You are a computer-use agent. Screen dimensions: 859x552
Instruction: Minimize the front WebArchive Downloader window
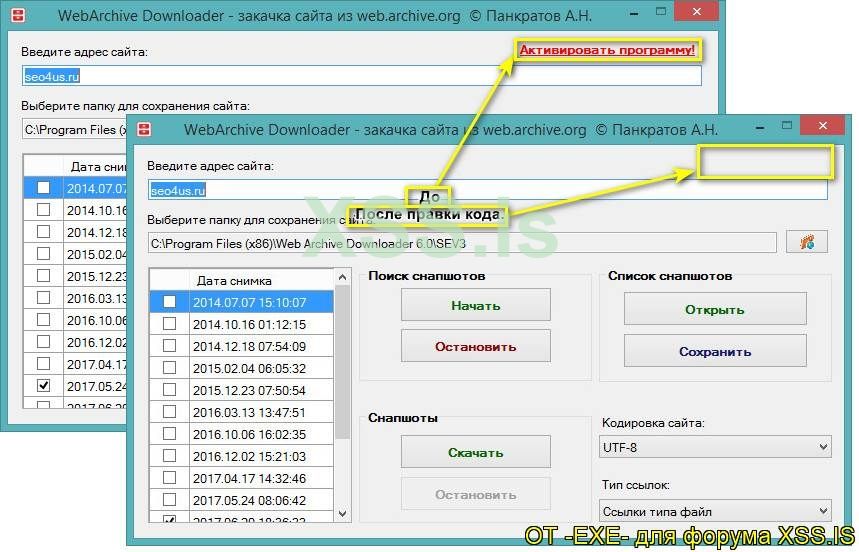(x=760, y=128)
